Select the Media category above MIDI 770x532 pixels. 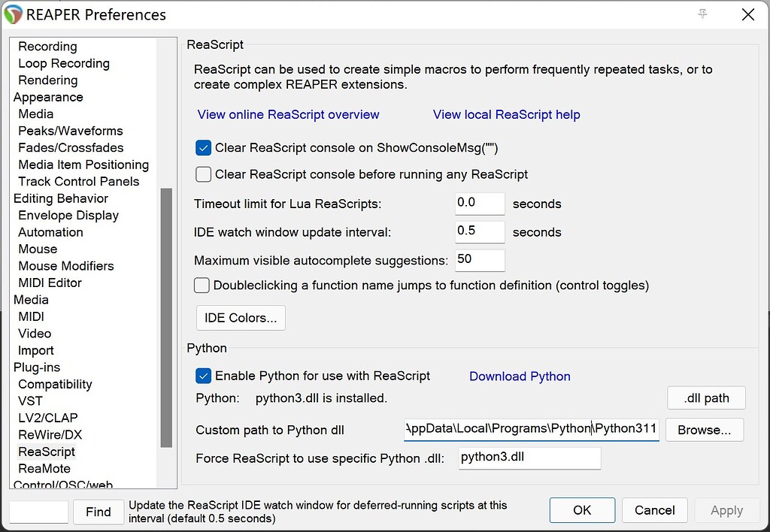point(31,300)
